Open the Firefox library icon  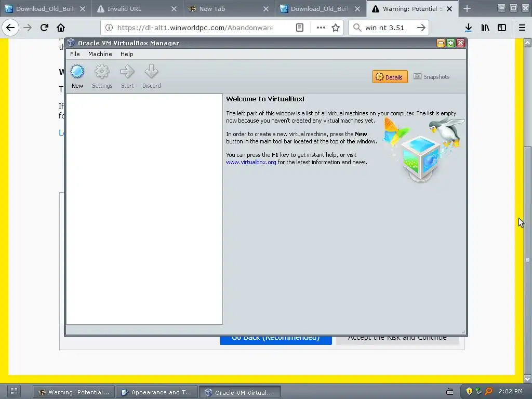(485, 28)
